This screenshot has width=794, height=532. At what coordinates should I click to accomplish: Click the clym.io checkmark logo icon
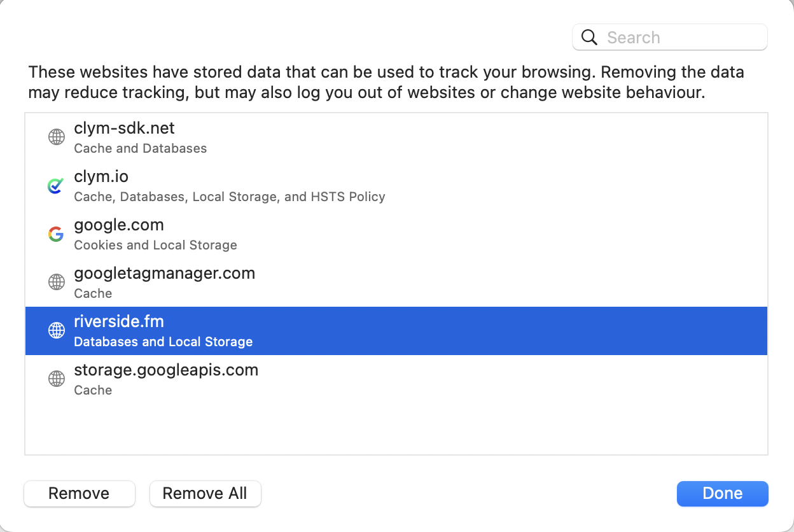pos(57,185)
